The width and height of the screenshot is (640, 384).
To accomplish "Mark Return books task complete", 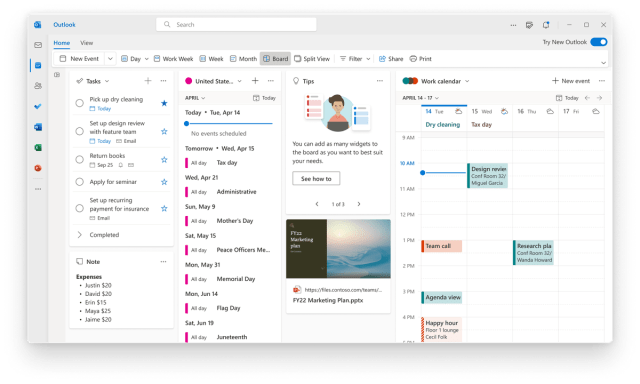I will click(80, 159).
